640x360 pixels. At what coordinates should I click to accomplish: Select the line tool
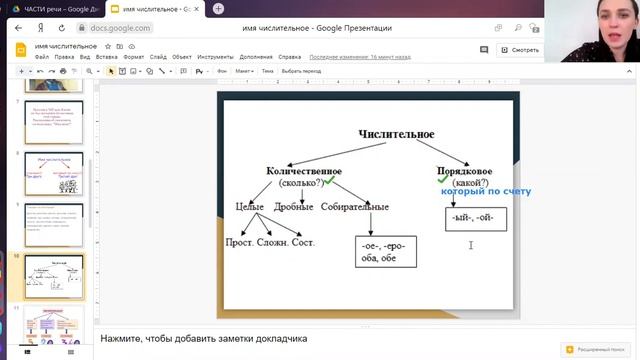(x=162, y=71)
